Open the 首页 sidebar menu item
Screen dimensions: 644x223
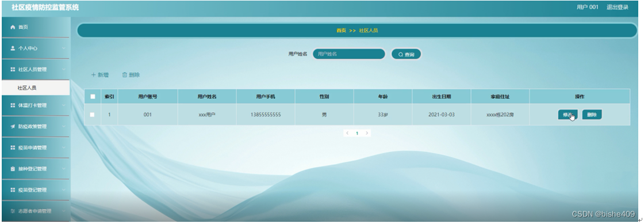coord(36,27)
